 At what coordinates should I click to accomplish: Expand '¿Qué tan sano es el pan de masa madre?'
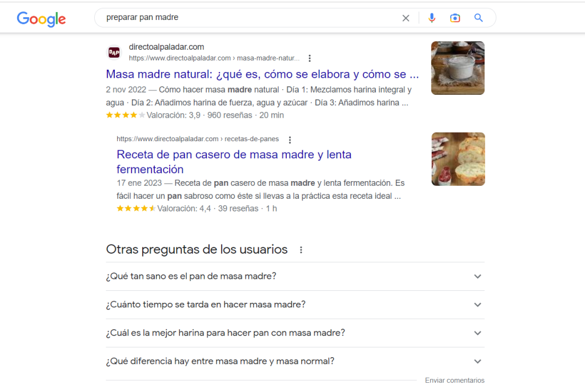(295, 276)
